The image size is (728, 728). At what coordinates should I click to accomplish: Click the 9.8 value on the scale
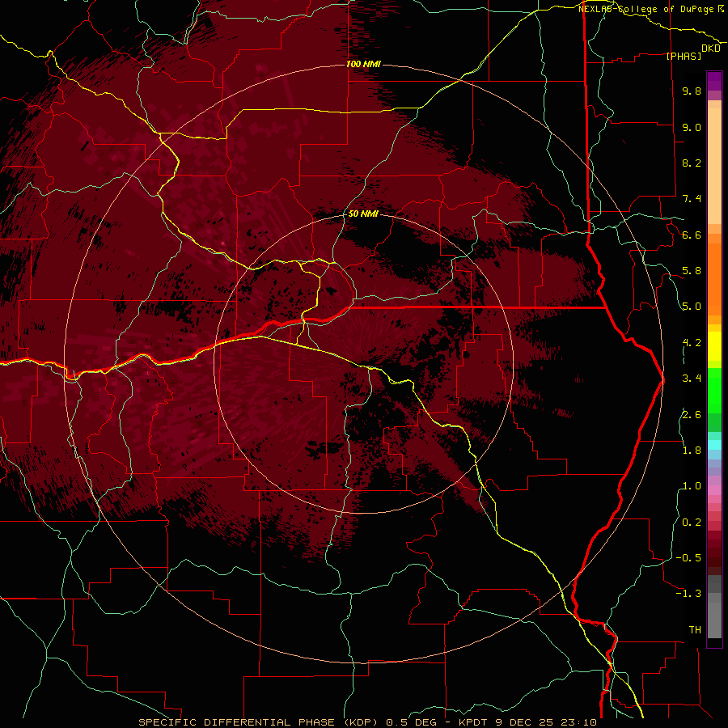point(692,91)
